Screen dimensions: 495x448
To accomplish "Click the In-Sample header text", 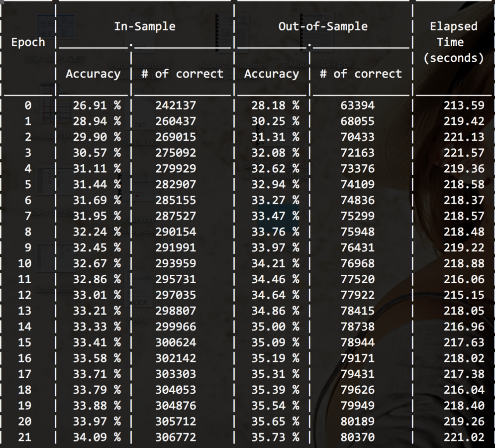I will (x=145, y=26).
